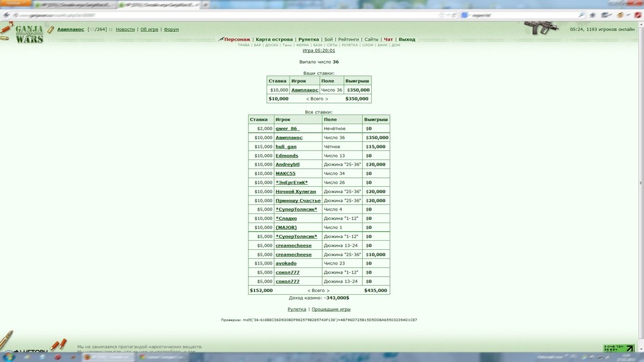Image resolution: width=644 pixels, height=362 pixels.
Task: Click the Выход menu item
Action: click(x=406, y=39)
